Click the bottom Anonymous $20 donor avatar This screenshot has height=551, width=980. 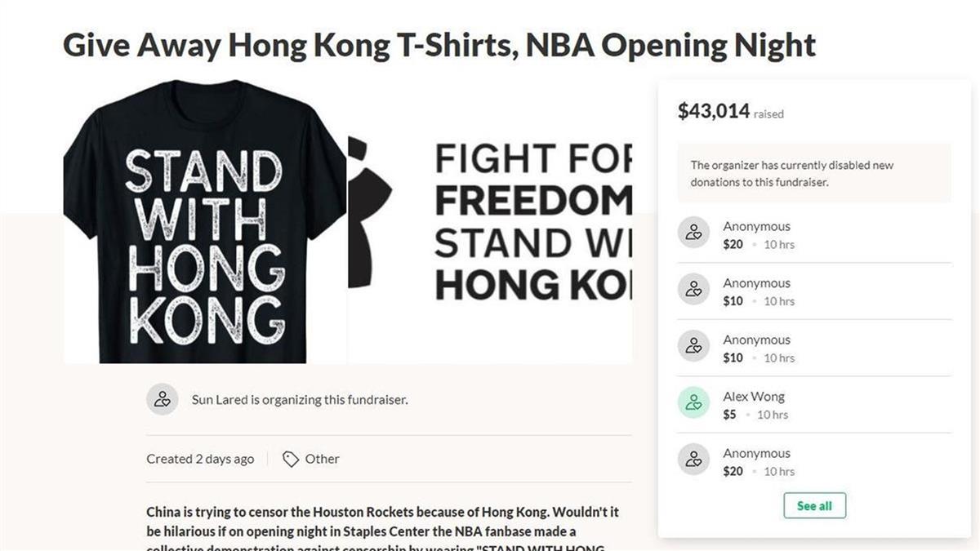(693, 460)
